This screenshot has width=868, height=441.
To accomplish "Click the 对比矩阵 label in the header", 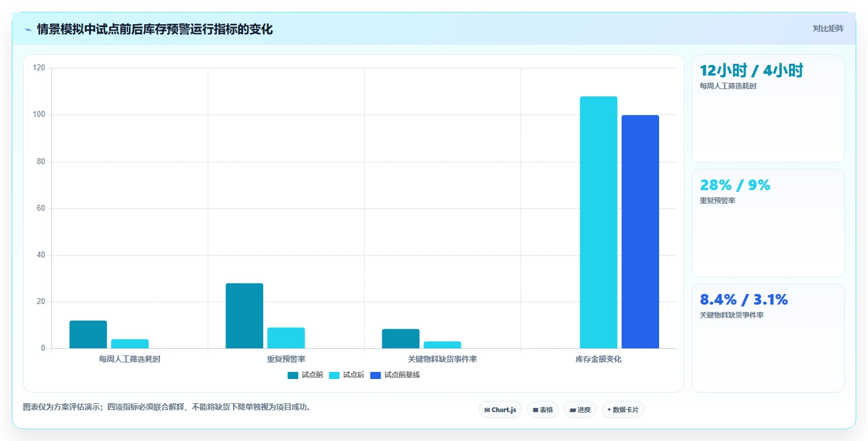I will point(828,28).
